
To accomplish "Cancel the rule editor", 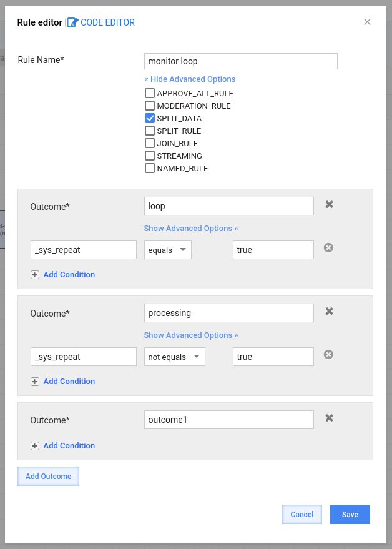I will pyautogui.click(x=302, y=515).
